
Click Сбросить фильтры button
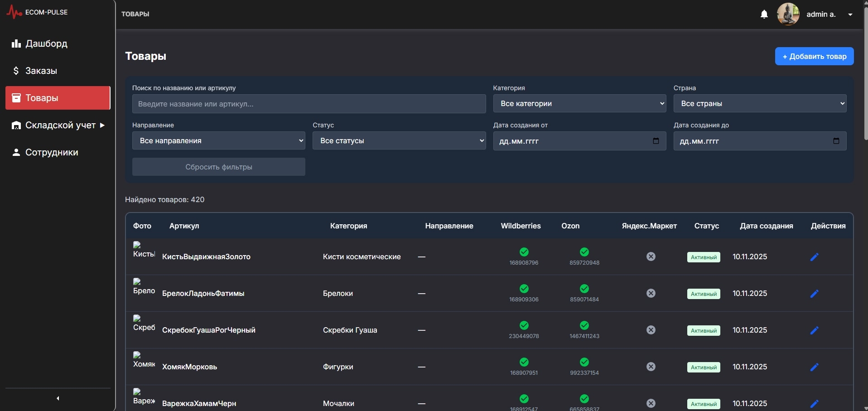coord(218,167)
